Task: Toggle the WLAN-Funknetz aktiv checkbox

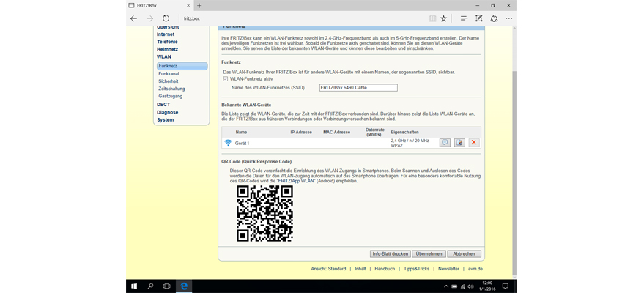Action: pyautogui.click(x=226, y=79)
